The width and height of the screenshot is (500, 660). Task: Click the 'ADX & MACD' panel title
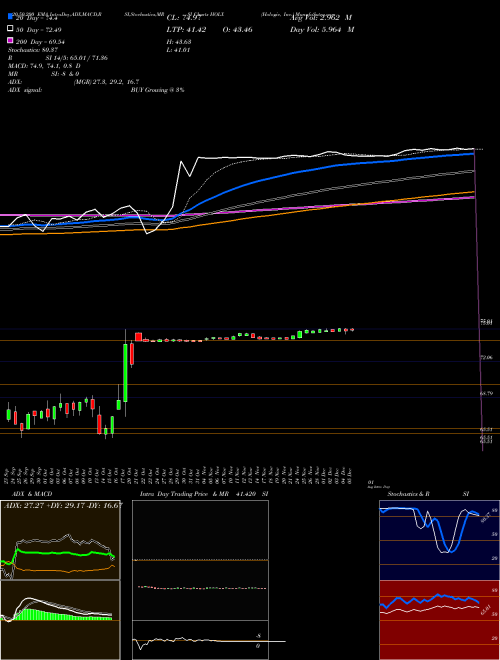click(x=32, y=494)
